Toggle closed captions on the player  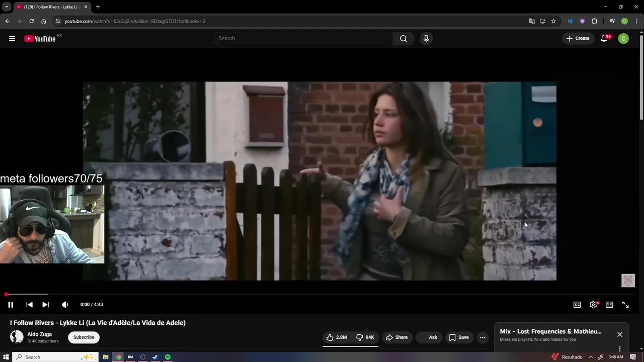click(x=577, y=305)
